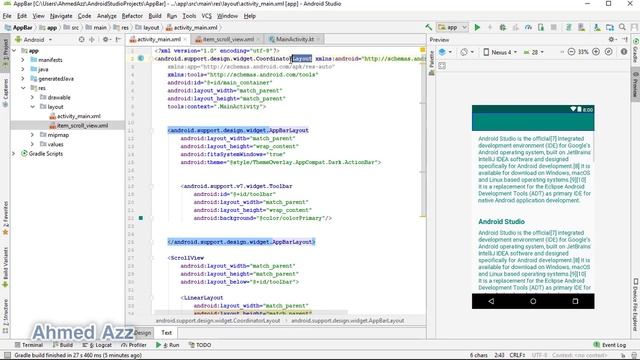Viewport: 640px width, 360px height.
Task: Open the Device File Explorer side tab
Action: point(636,305)
